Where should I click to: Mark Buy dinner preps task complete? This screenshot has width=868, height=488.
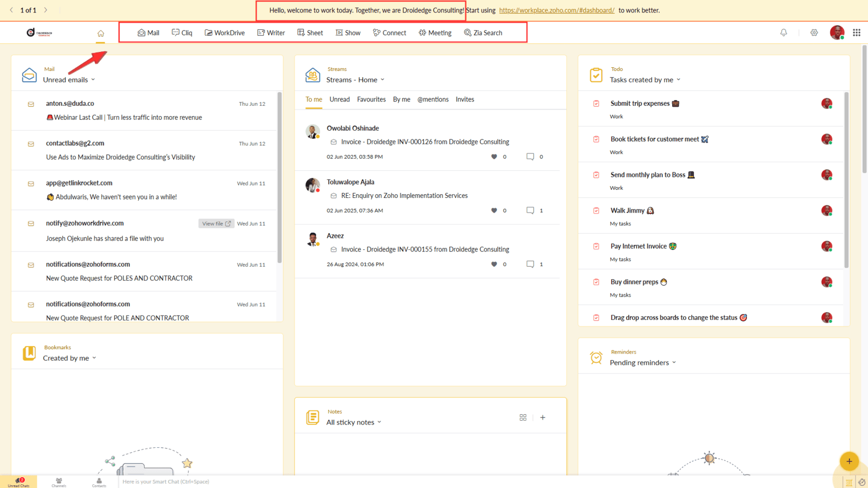596,282
